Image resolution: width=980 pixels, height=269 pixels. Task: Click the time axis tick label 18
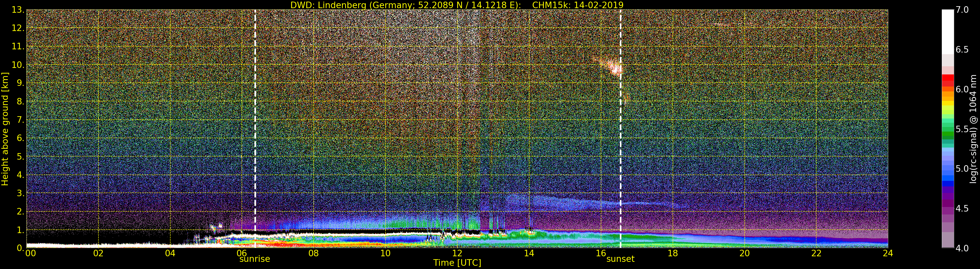(x=673, y=253)
